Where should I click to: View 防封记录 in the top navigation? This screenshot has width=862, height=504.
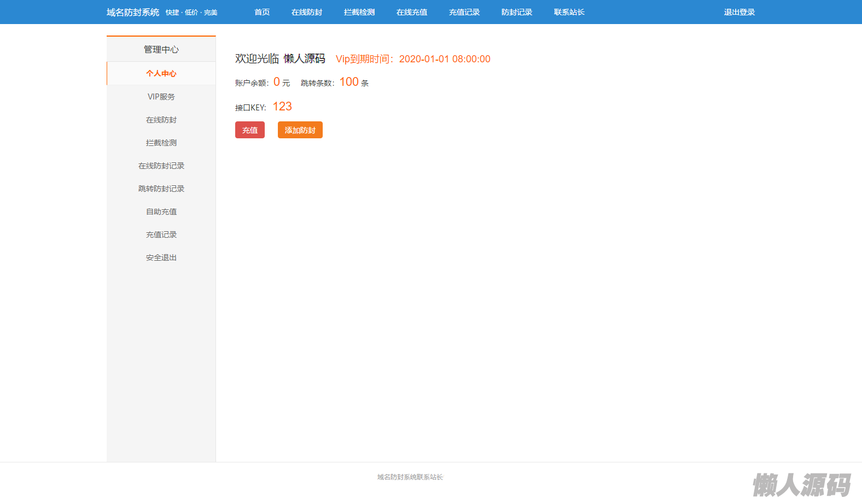point(517,12)
